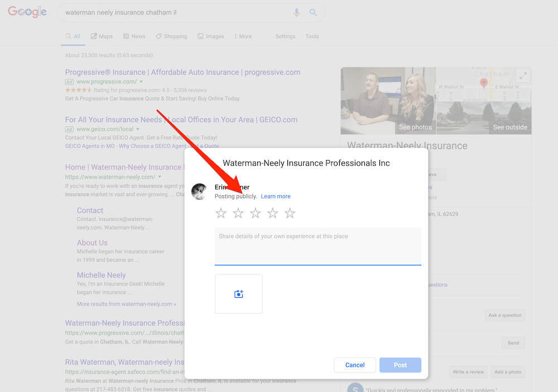Screen dimensions: 558x392
Task: Open the GEICO local offices ad link
Action: click(x=181, y=119)
